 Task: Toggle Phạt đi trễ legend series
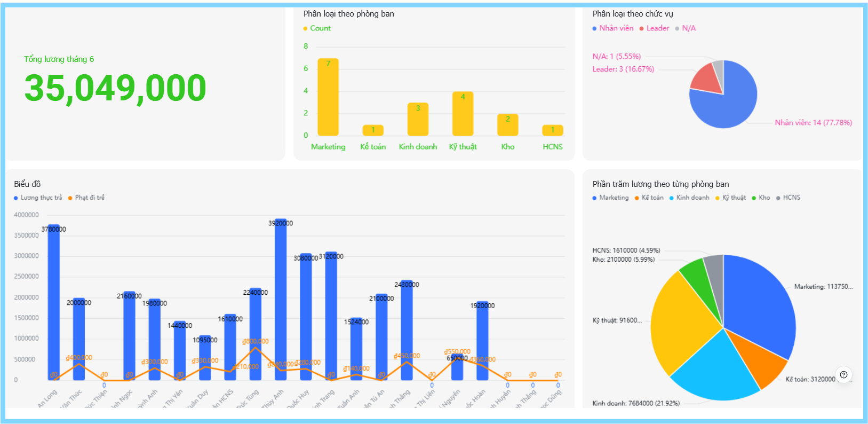(86, 198)
